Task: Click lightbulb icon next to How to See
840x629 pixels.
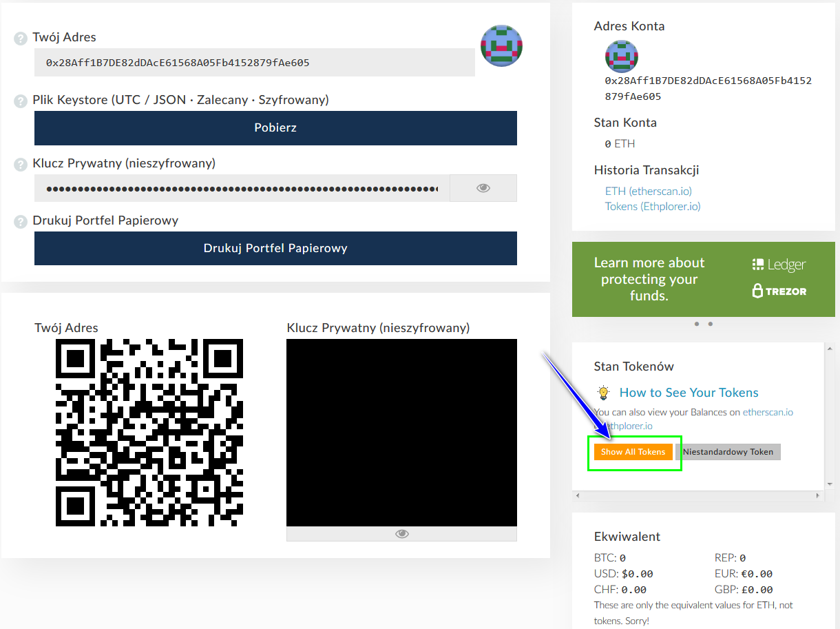Action: click(x=604, y=393)
